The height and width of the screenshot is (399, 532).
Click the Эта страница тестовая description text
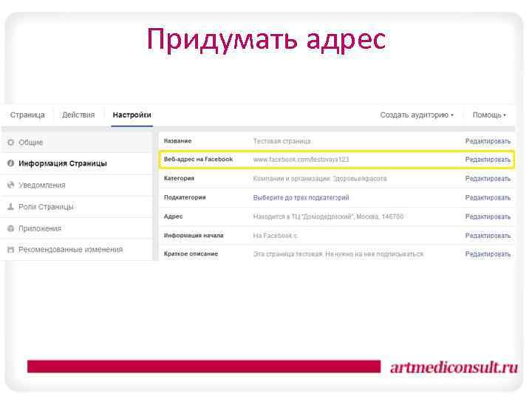[338, 253]
